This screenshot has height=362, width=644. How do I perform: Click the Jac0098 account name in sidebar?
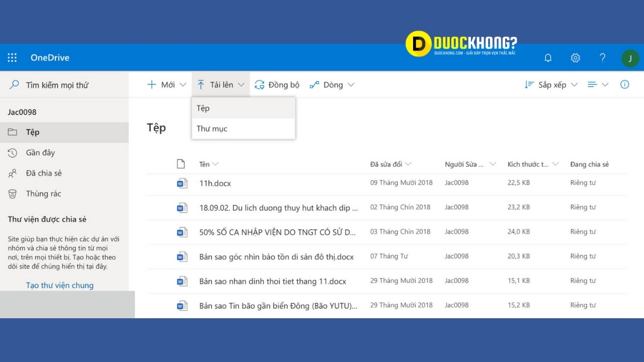click(22, 112)
